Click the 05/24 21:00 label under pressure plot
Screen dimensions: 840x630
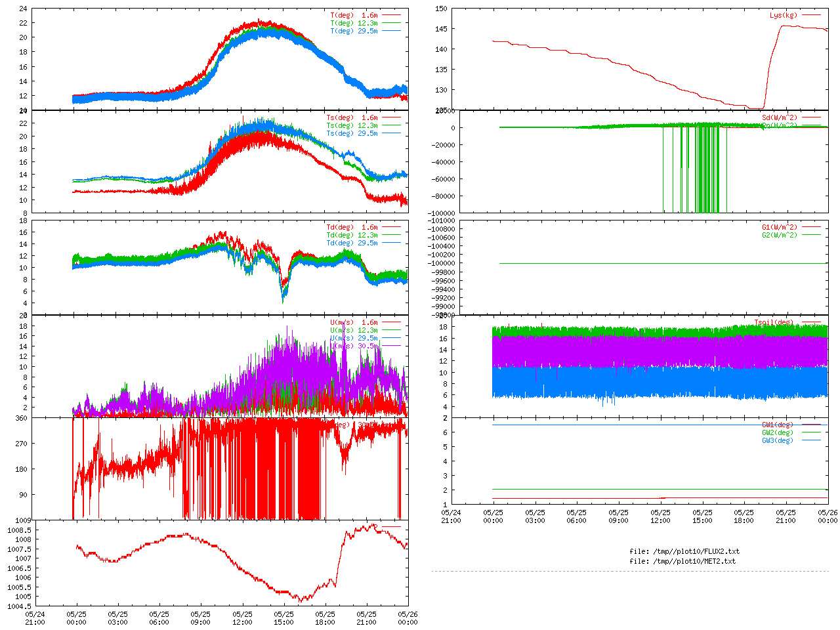pos(35,618)
